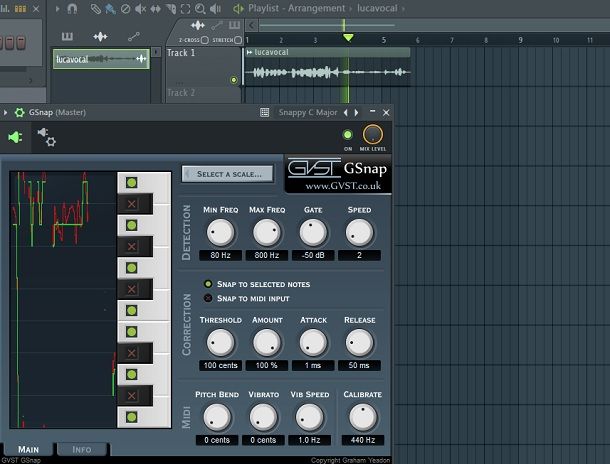
Task: Click the Track 2 header
Action: (x=202, y=93)
